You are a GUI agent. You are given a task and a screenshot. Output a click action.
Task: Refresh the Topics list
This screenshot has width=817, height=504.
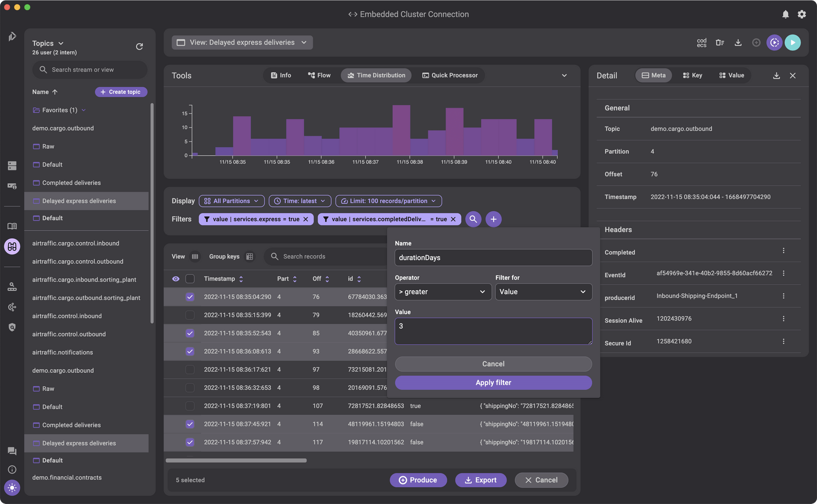click(x=139, y=46)
